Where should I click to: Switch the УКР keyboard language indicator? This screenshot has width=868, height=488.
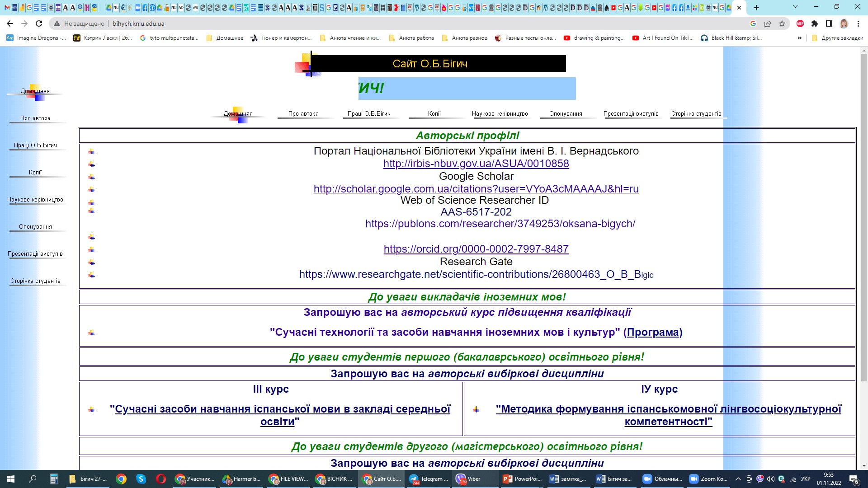(x=806, y=479)
